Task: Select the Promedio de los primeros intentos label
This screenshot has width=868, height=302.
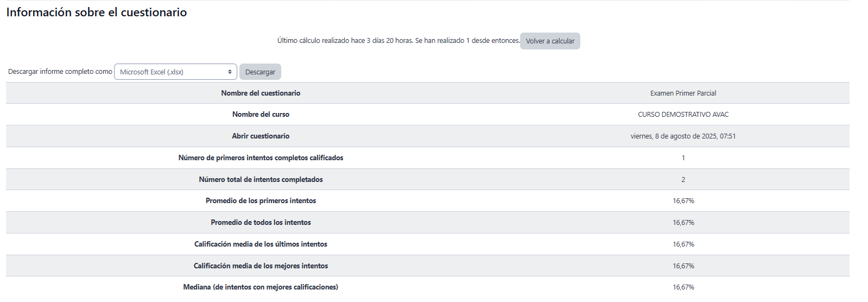Action: (x=261, y=201)
